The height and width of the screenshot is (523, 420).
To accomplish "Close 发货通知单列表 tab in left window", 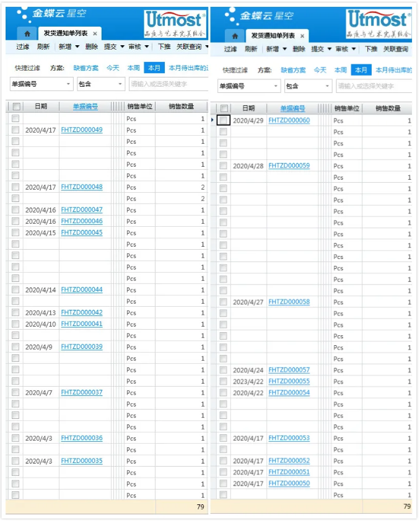I will click(x=95, y=33).
